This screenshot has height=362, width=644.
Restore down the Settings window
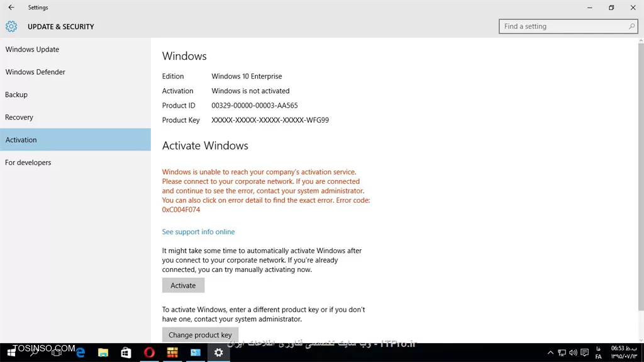click(x=611, y=8)
